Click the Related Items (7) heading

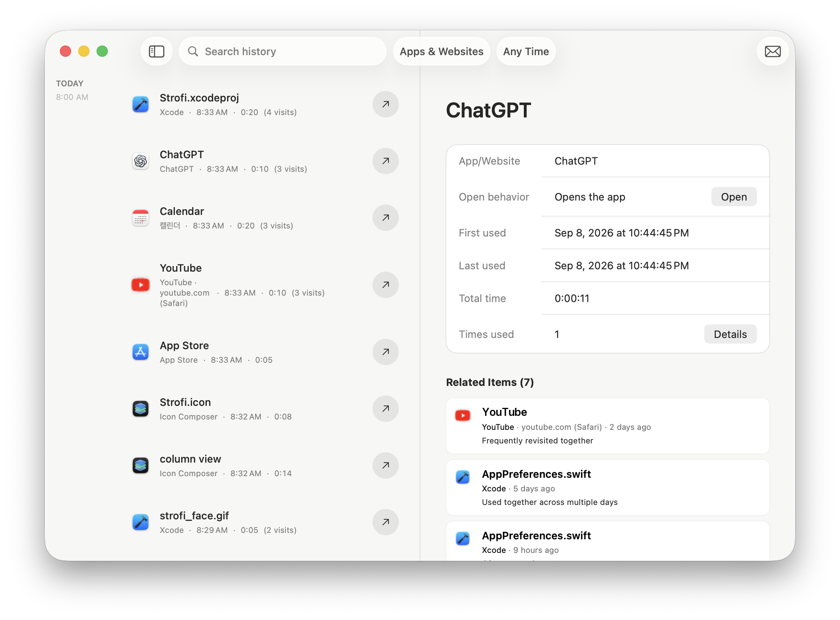pos(490,382)
